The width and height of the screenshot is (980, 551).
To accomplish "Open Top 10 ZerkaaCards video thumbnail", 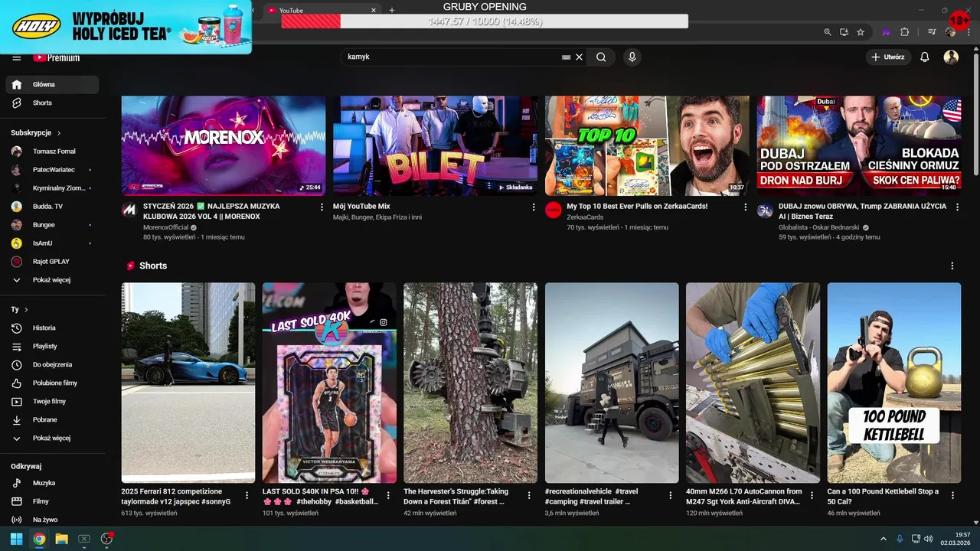I will 647,145.
